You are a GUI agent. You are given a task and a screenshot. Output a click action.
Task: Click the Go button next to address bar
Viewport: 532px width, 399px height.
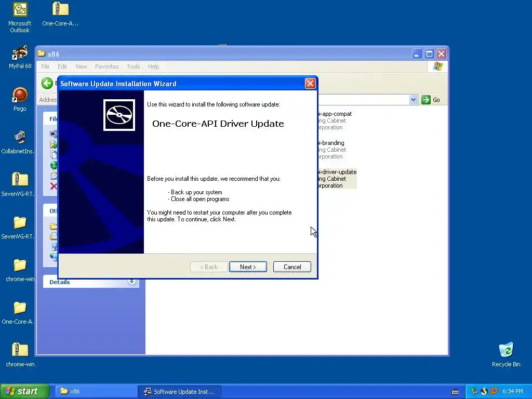[431, 100]
